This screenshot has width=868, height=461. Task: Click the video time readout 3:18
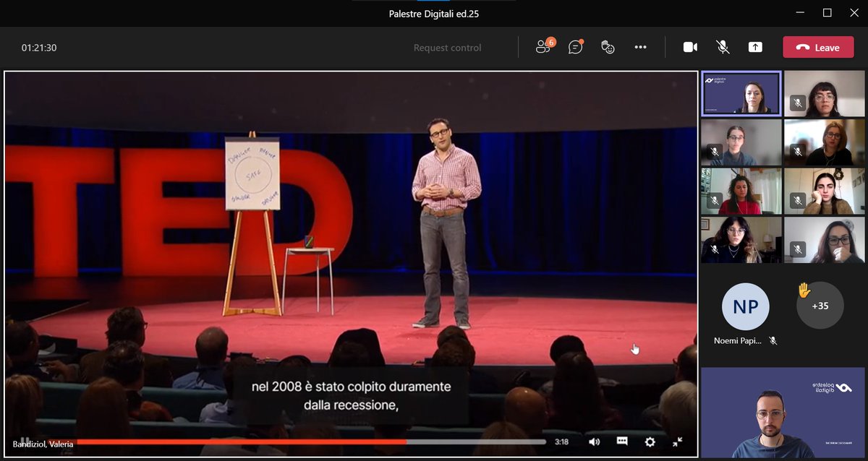(561, 441)
